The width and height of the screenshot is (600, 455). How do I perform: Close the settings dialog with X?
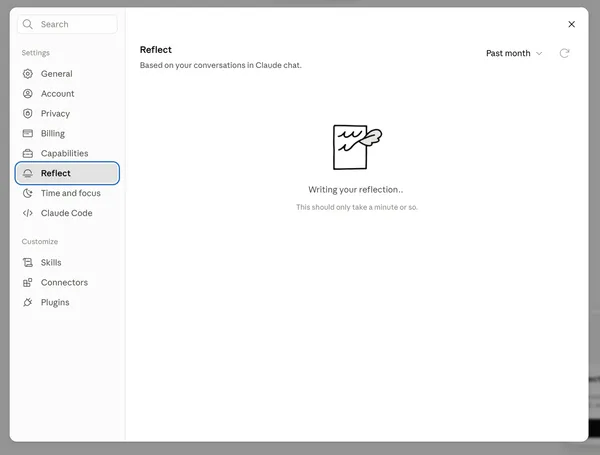pos(571,24)
